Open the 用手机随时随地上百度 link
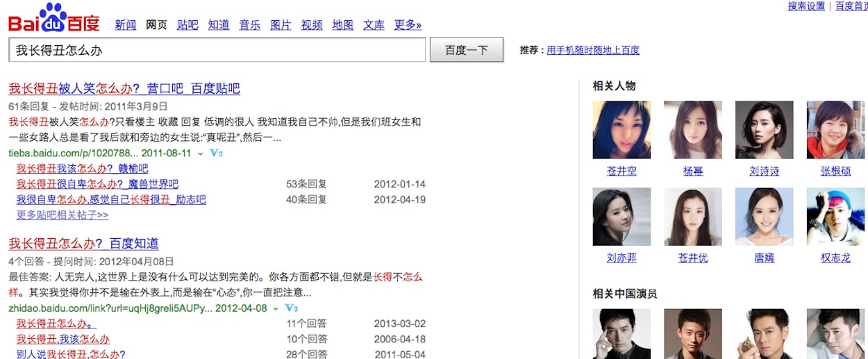This screenshot has width=868, height=359. [593, 50]
